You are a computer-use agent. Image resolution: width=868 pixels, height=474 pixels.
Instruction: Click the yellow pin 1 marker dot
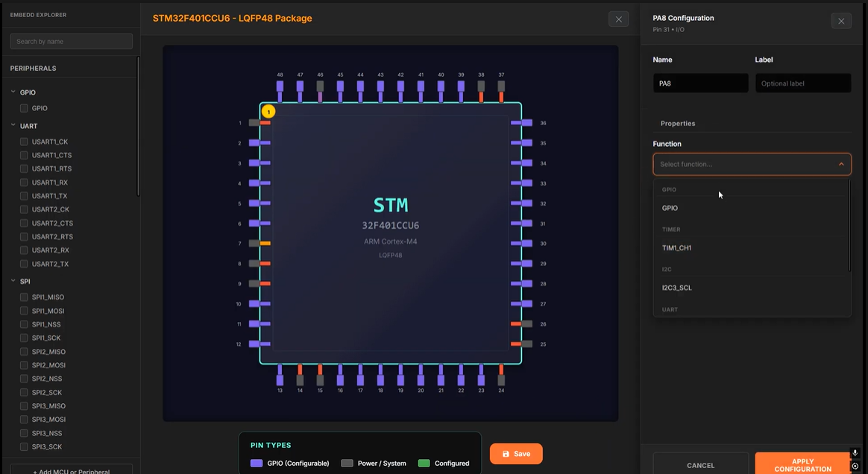tap(268, 112)
